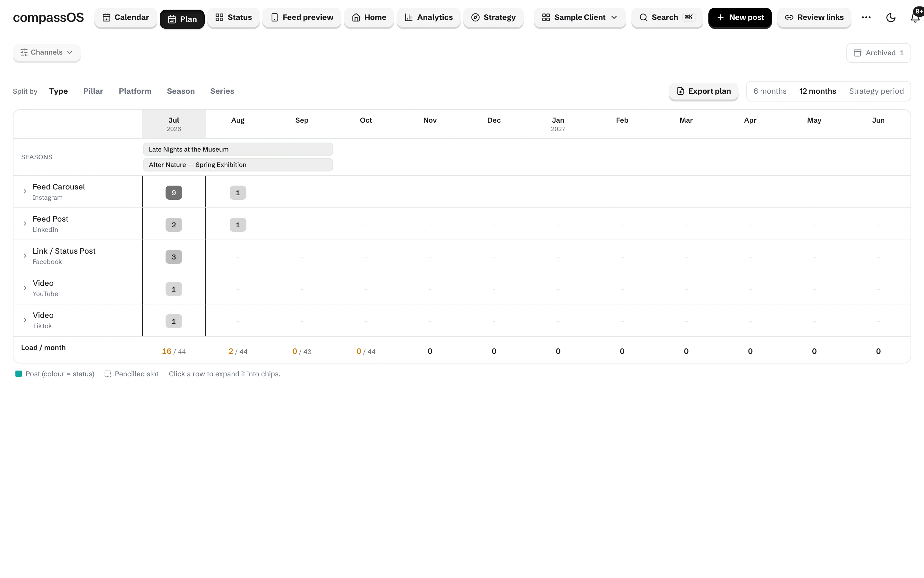Open Search with the magnifier button
This screenshot has width=924, height=578.
[667, 18]
